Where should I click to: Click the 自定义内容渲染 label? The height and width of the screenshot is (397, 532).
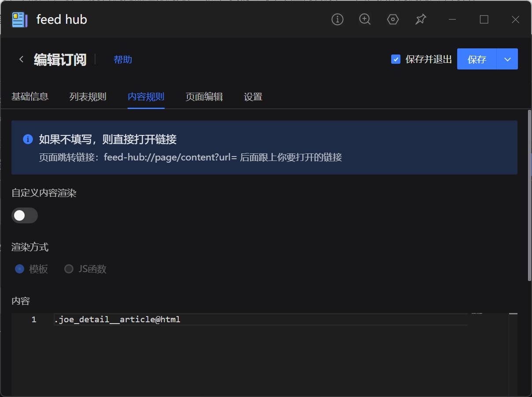pyautogui.click(x=44, y=193)
